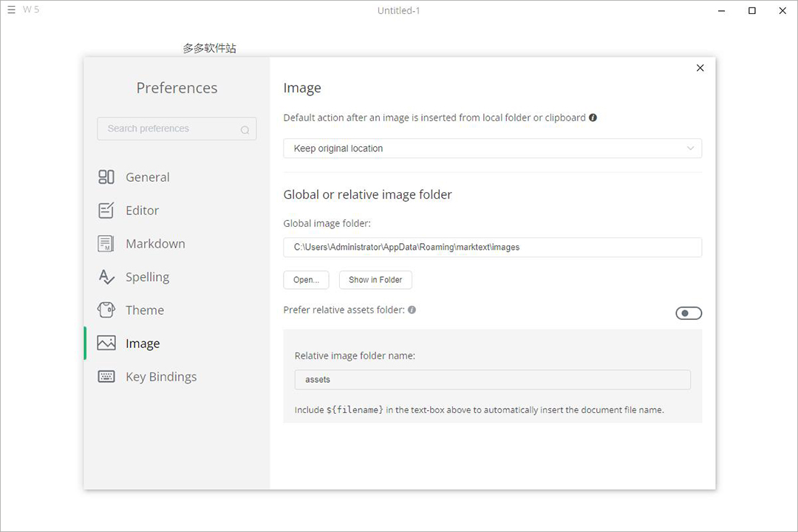Viewport: 798px width, 532px height.
Task: Click the Show in Folder button
Action: [375, 280]
